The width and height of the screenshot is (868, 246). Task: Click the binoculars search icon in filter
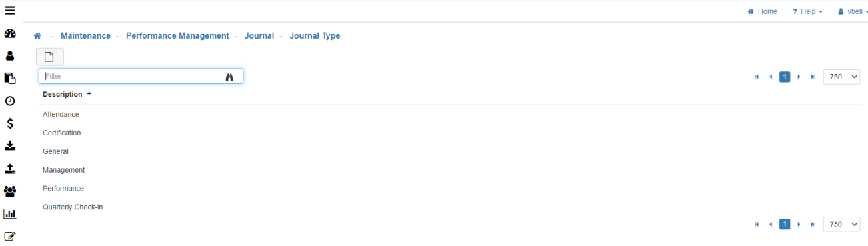click(x=229, y=77)
